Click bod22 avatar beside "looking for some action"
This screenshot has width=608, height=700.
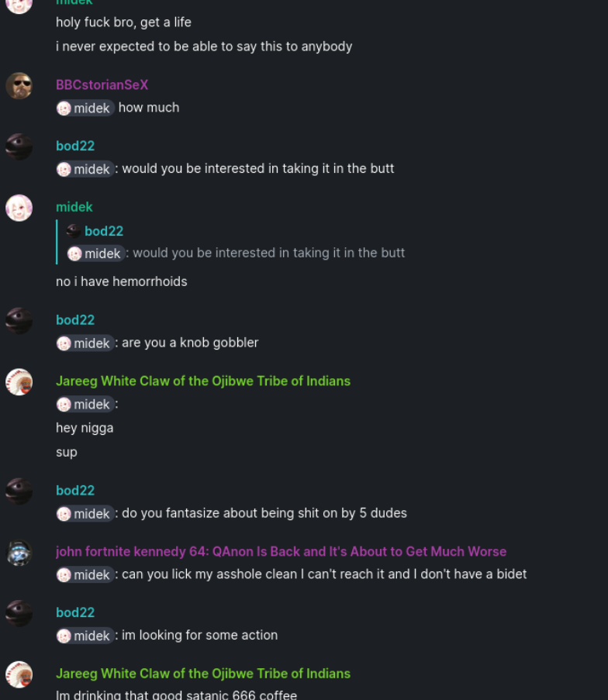(x=19, y=613)
